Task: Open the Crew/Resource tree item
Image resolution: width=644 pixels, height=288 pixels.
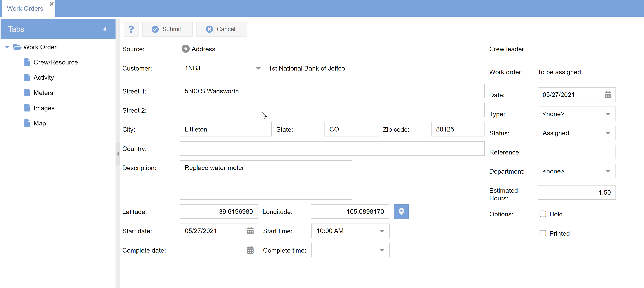Action: [x=56, y=62]
